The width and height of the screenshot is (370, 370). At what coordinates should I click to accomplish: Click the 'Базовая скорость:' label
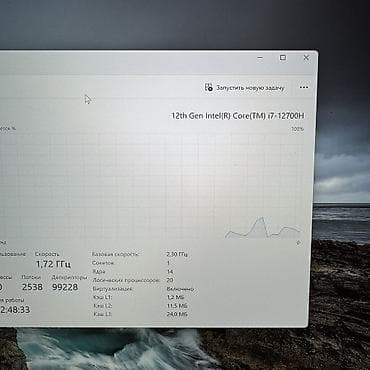(115, 254)
